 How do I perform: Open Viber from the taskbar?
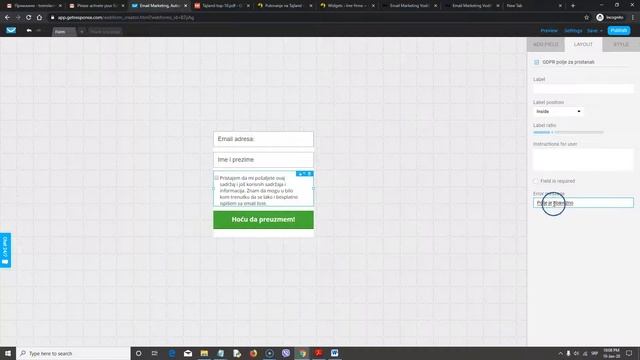click(286, 353)
